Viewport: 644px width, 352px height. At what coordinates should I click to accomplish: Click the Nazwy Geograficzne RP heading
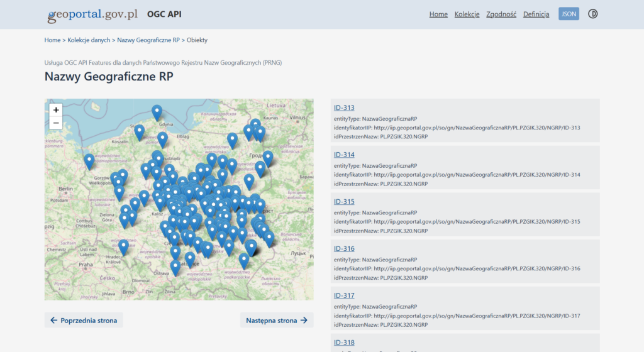pos(109,76)
